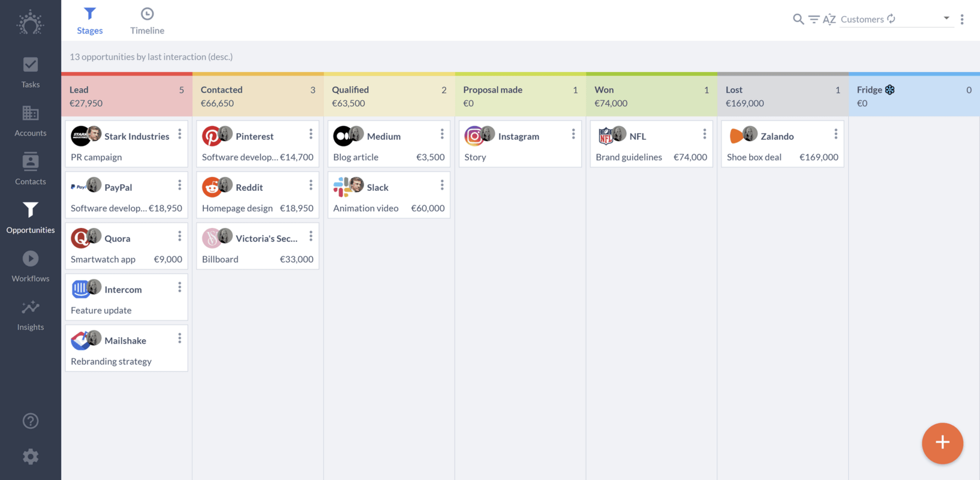
Task: Click the A-Z sorting icon
Action: 831,19
